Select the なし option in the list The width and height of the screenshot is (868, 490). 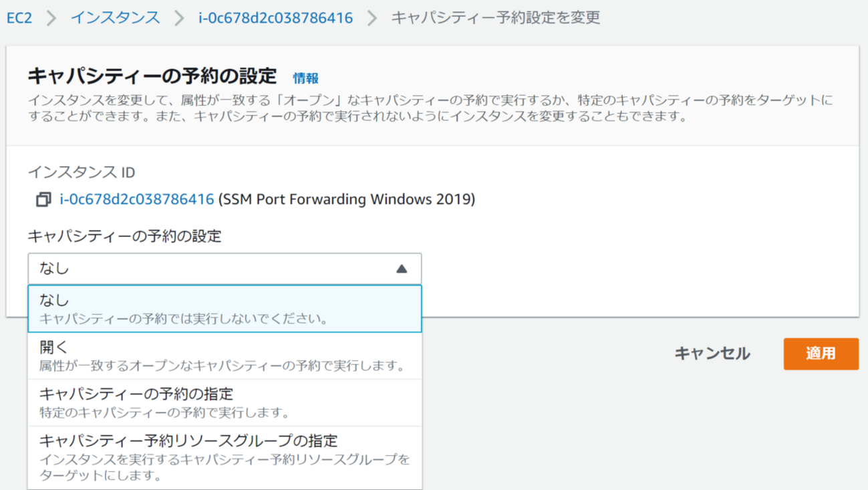coord(225,309)
